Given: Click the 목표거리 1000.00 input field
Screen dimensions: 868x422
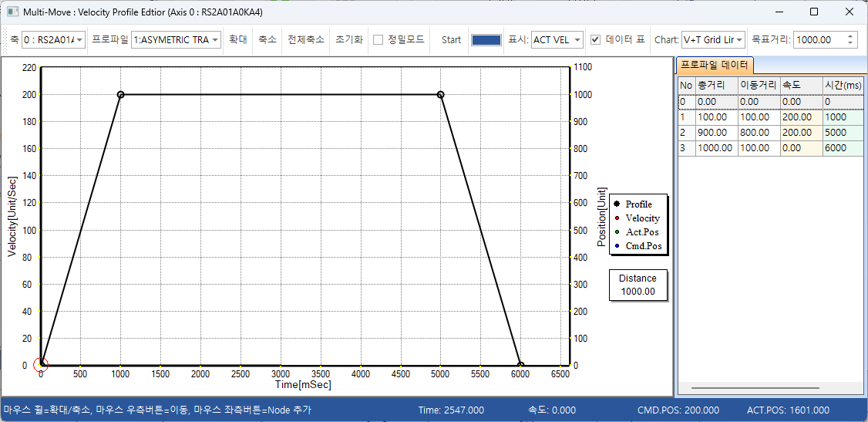Looking at the screenshot, I should pyautogui.click(x=820, y=40).
